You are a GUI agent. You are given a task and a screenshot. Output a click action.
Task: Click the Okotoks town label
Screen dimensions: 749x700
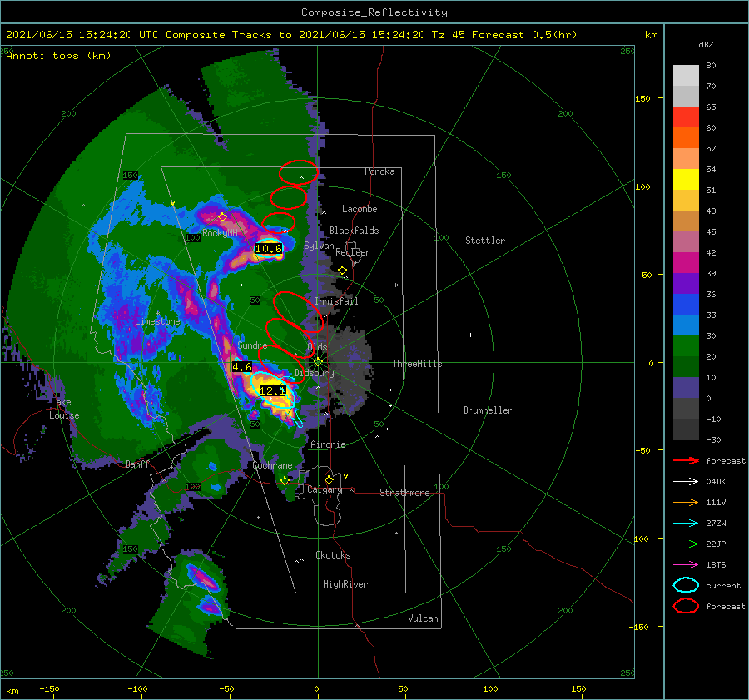[x=334, y=555]
